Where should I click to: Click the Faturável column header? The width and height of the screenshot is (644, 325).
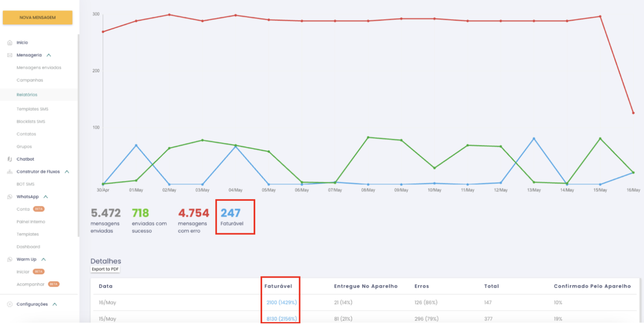click(278, 286)
